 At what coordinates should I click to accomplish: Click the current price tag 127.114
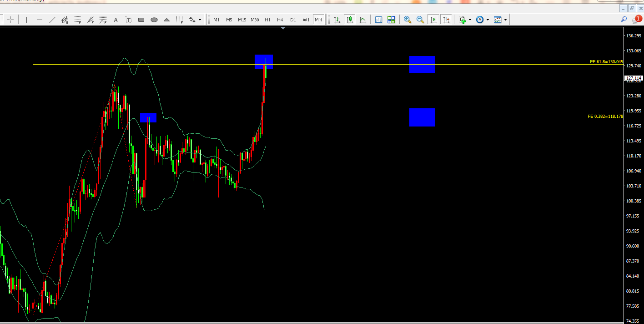634,78
